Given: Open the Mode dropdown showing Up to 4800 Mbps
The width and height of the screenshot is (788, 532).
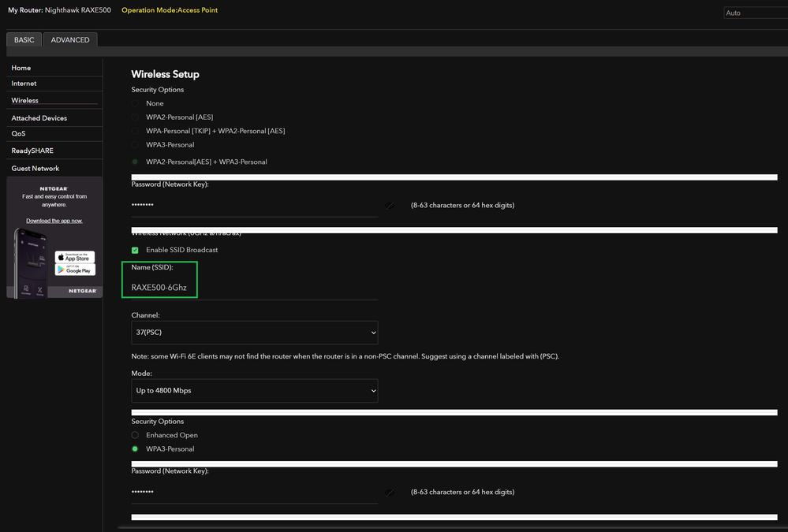Looking at the screenshot, I should [x=254, y=390].
